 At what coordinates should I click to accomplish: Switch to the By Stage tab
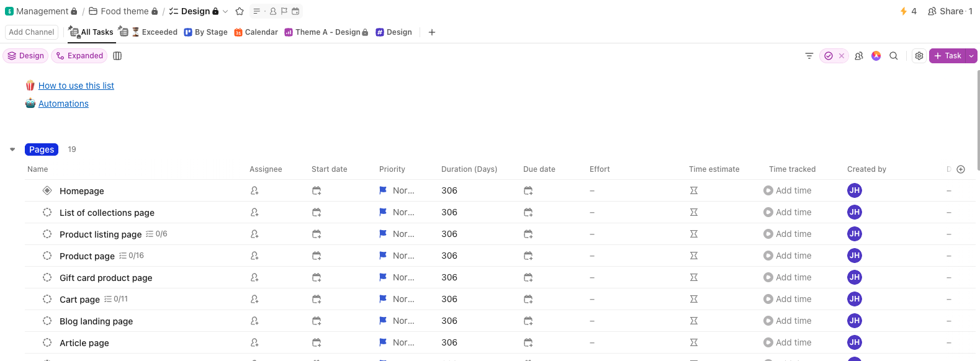coord(205,32)
